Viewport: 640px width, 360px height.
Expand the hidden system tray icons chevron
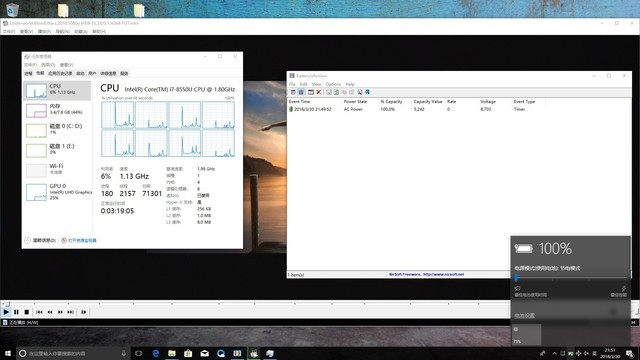tap(554, 353)
